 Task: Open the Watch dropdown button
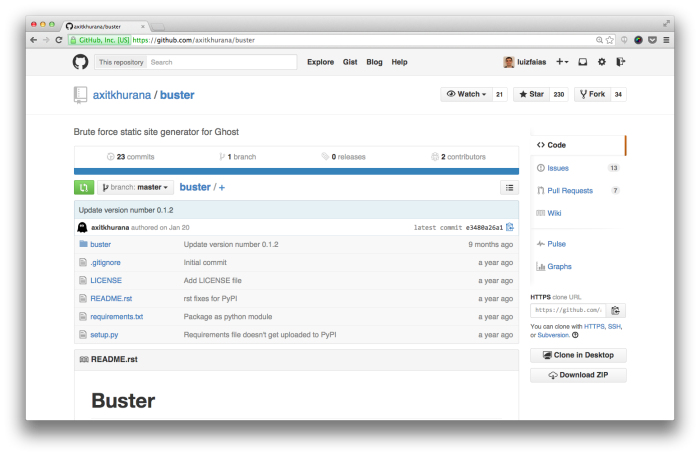(467, 94)
